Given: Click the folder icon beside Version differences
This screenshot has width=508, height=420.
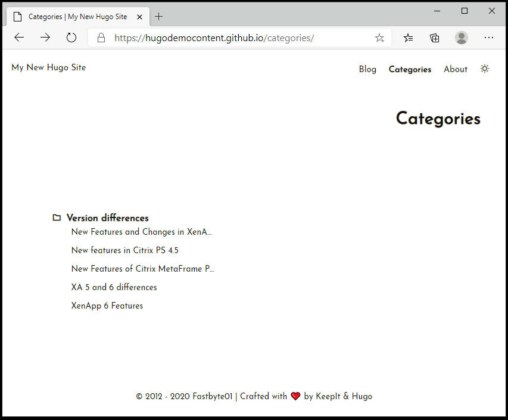Looking at the screenshot, I should pos(57,218).
